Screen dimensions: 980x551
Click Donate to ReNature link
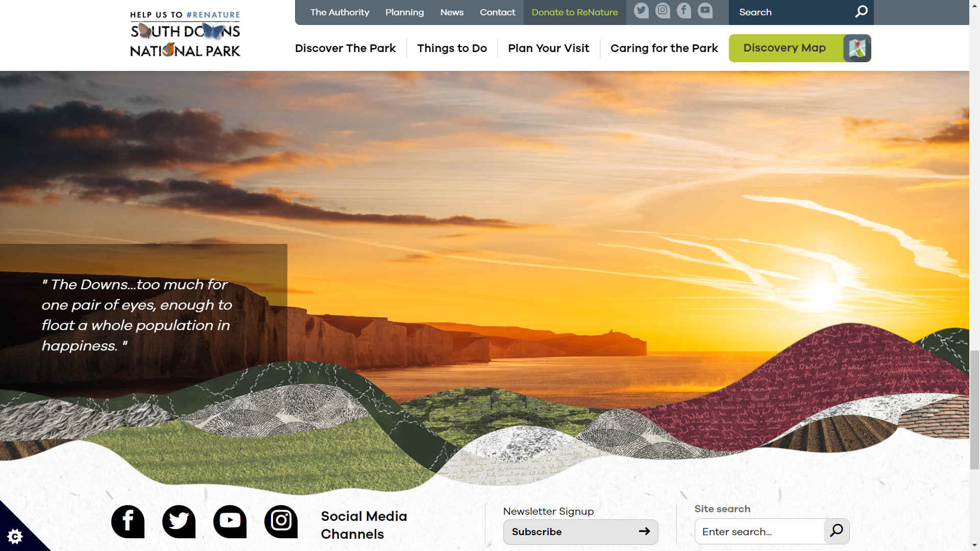(575, 12)
